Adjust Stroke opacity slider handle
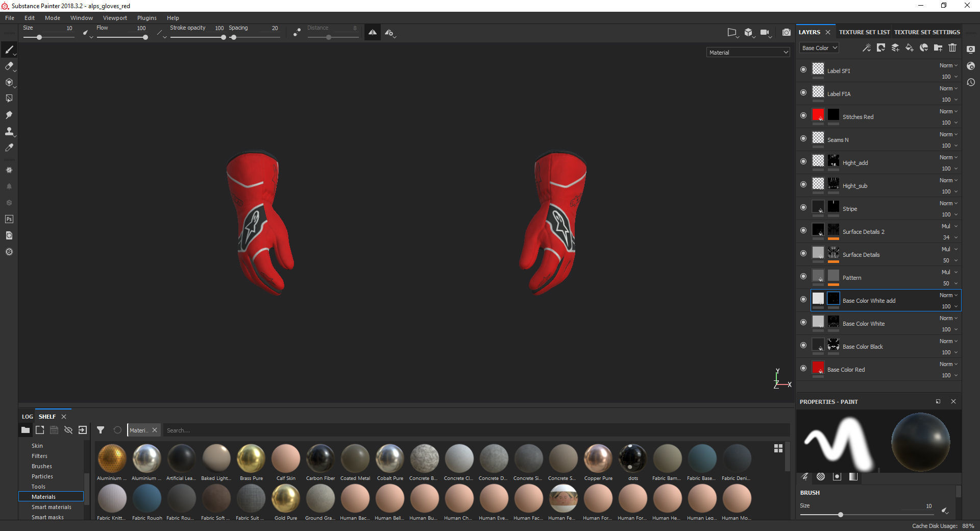 click(x=223, y=37)
